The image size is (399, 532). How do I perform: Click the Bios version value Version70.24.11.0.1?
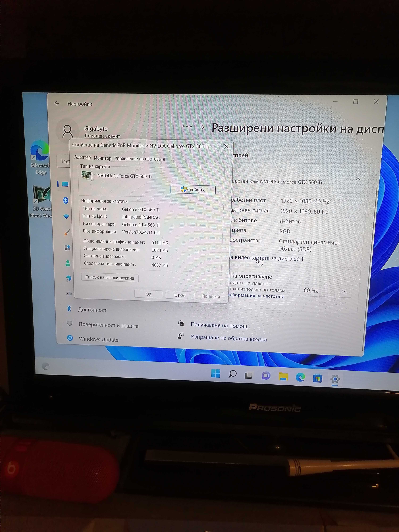tap(141, 232)
